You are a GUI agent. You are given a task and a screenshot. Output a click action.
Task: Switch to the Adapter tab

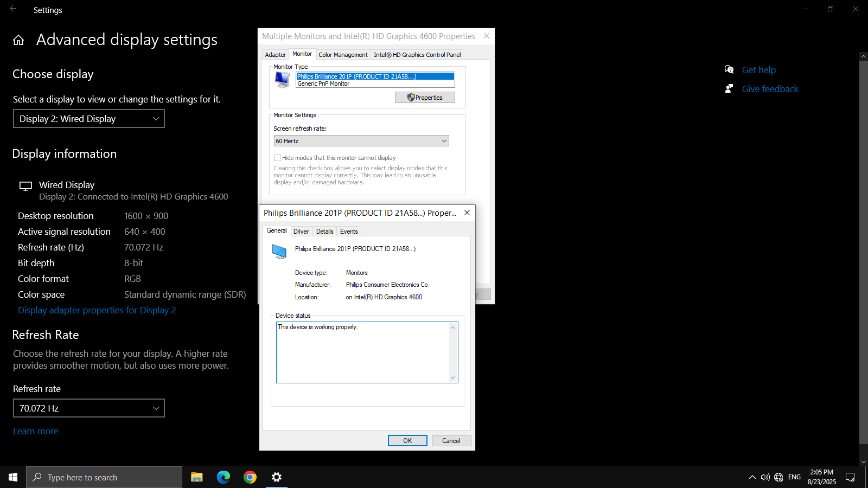pyautogui.click(x=275, y=55)
